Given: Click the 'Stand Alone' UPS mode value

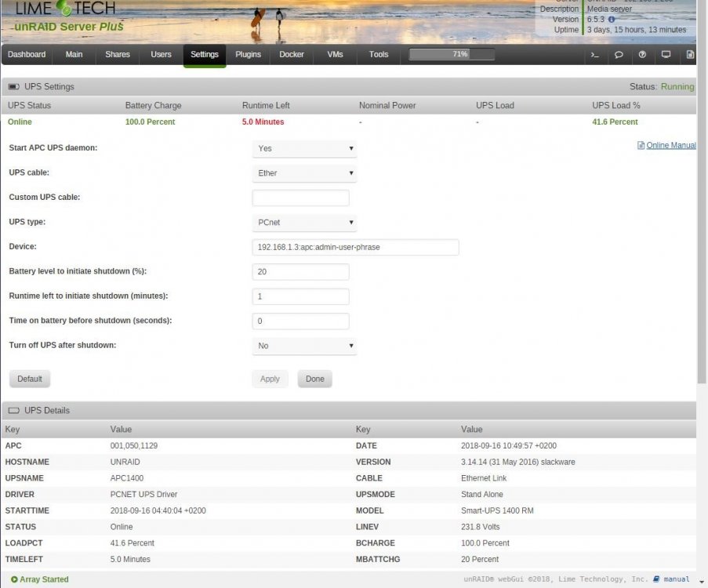Looking at the screenshot, I should point(481,495).
